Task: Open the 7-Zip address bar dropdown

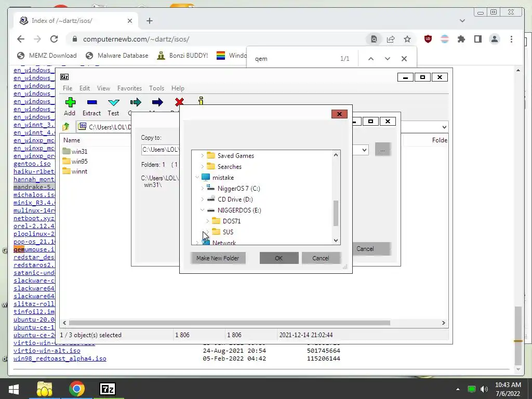Action: coord(444,127)
